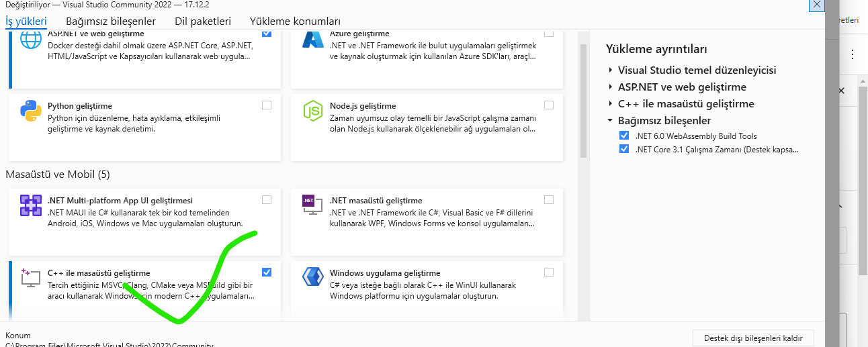Image resolution: width=868 pixels, height=347 pixels.
Task: Click the Node.js geliştirme hexagon icon
Action: 313,111
